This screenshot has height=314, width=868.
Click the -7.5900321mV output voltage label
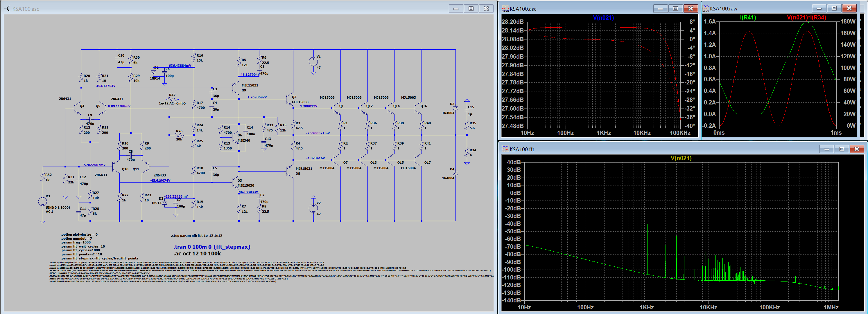(318, 133)
